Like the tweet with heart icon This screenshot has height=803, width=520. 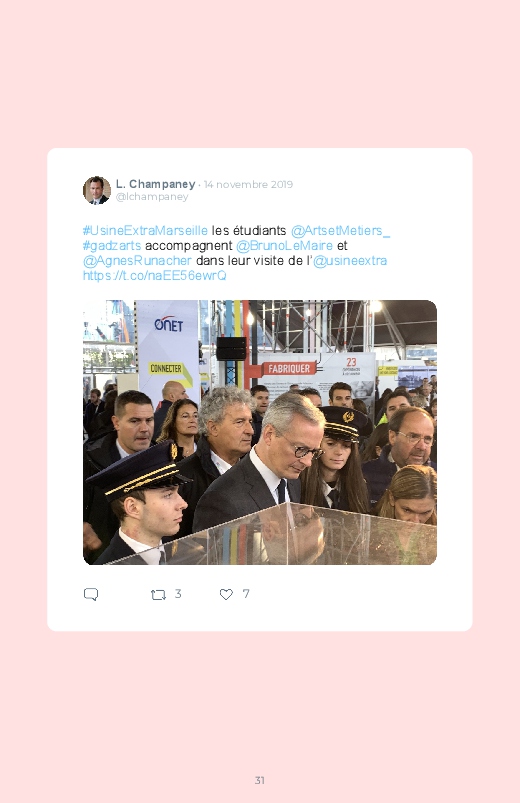click(x=226, y=594)
